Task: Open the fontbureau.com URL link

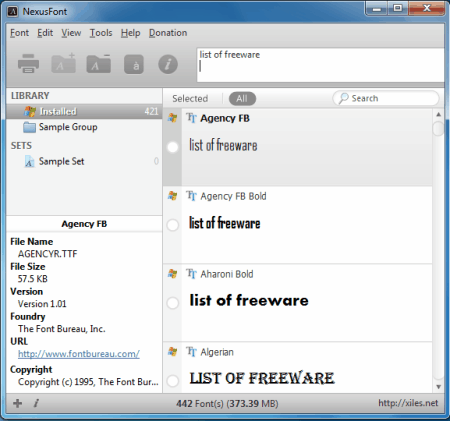Action: tap(79, 354)
